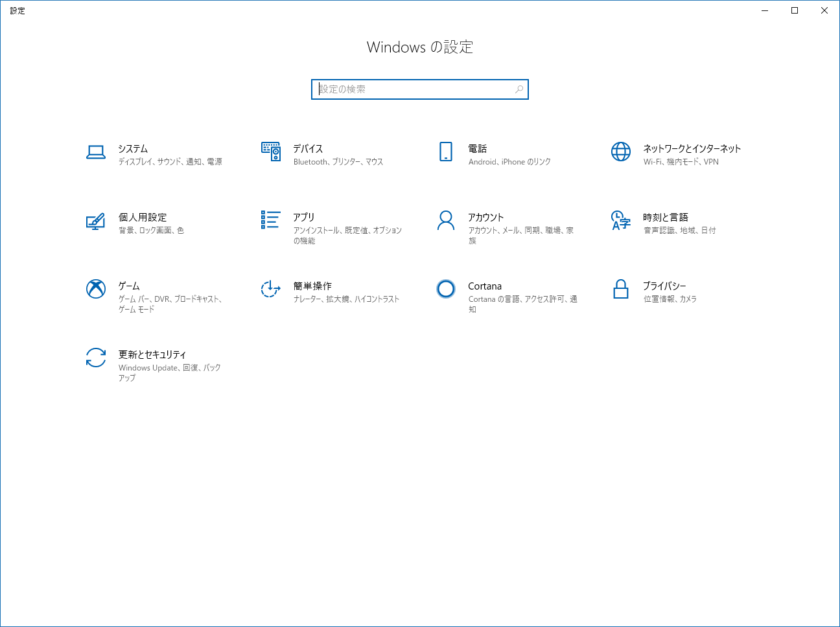Viewport: 840px width, 627px height.
Task: Click 'Android、iPhone のリンク' description
Action: (x=509, y=162)
